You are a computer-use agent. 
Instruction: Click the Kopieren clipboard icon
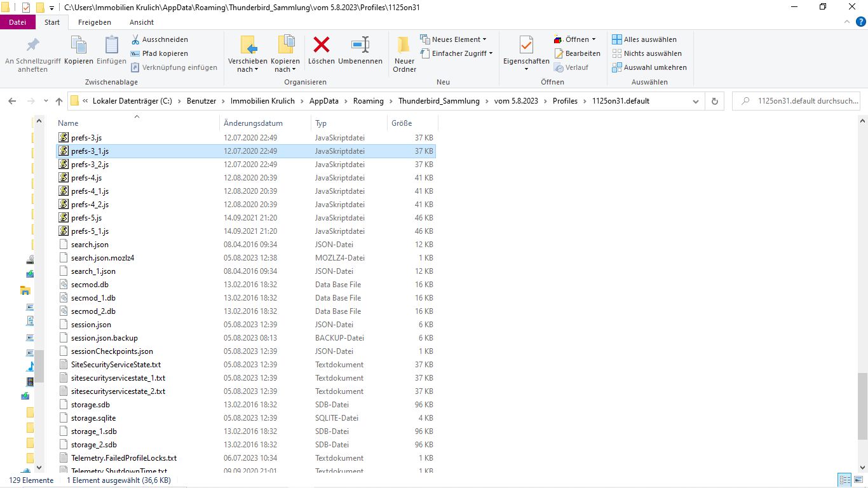(79, 46)
